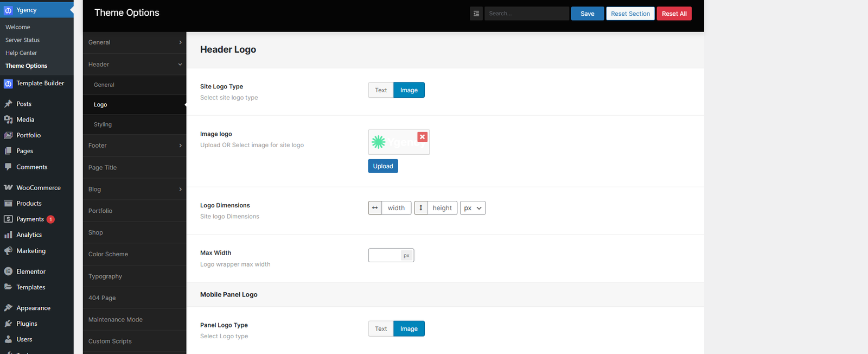The height and width of the screenshot is (354, 868).
Task: Remove the uploaded logo with red X
Action: (x=422, y=137)
